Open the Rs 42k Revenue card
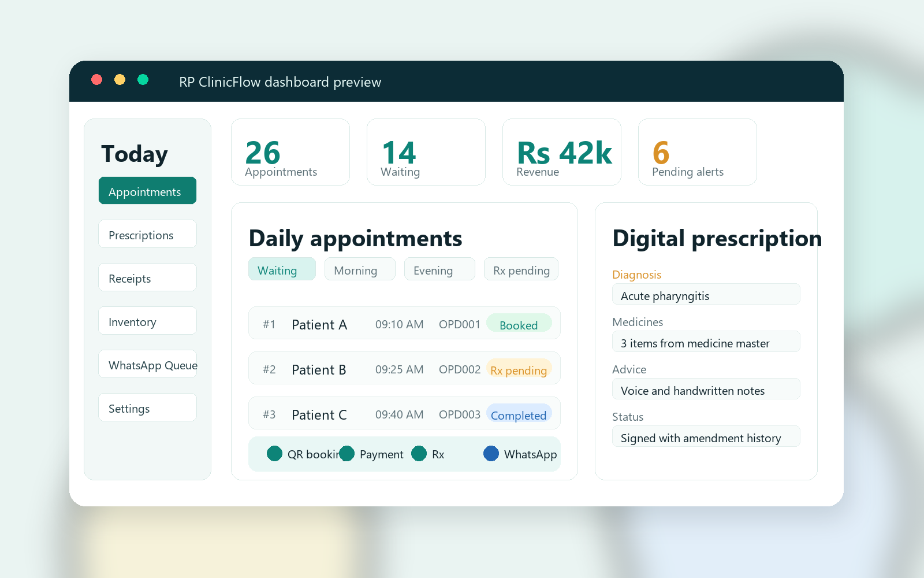Screen dimensions: 924x578 click(562, 152)
